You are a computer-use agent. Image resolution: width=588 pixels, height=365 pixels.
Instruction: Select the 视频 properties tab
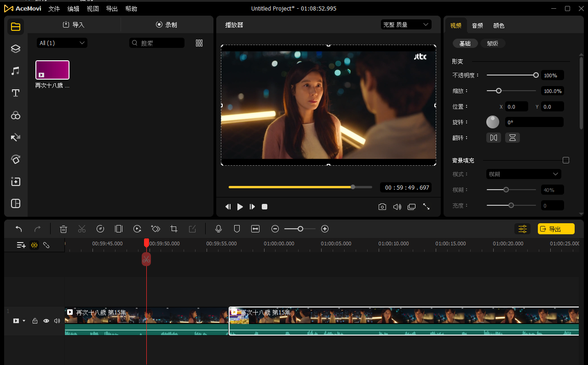pos(456,26)
